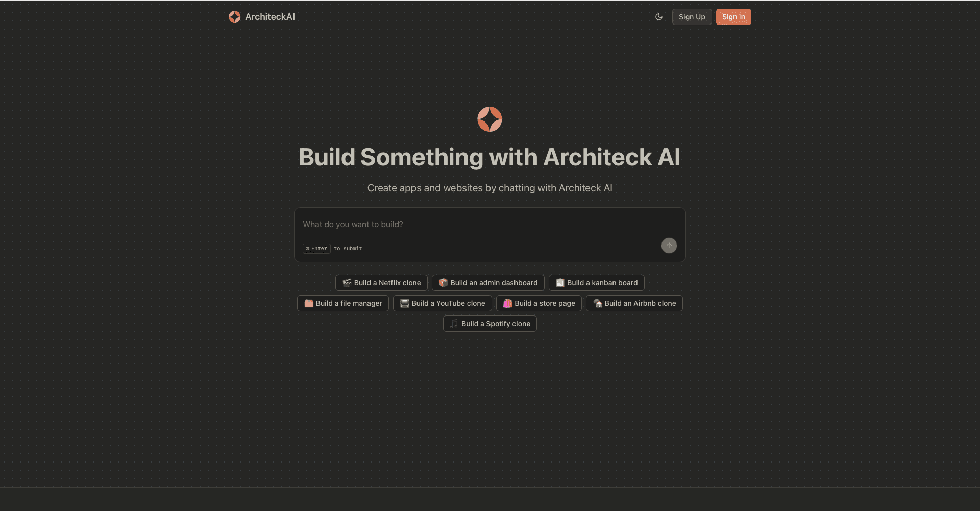Select Build an admin dashboard
The height and width of the screenshot is (511, 980).
[487, 282]
